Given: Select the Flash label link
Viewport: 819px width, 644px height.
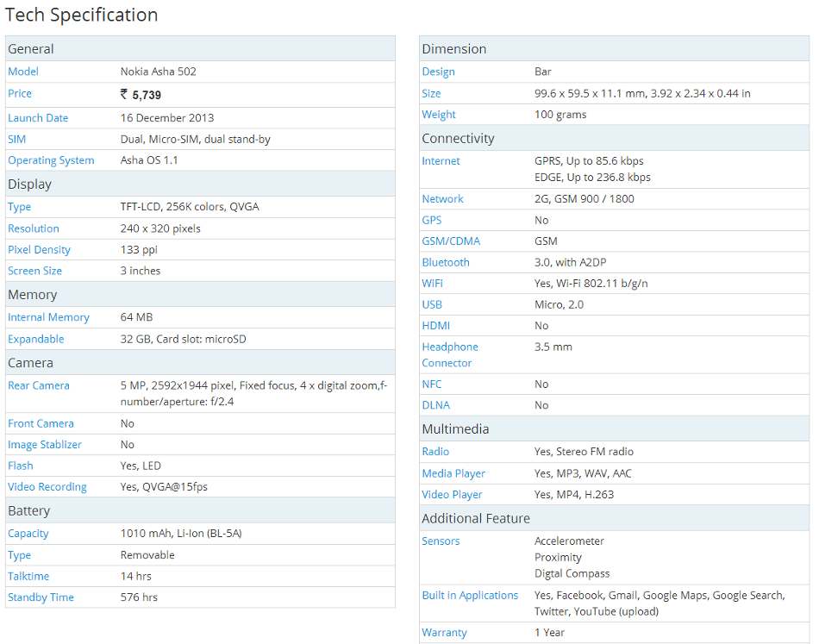Looking at the screenshot, I should [x=21, y=466].
